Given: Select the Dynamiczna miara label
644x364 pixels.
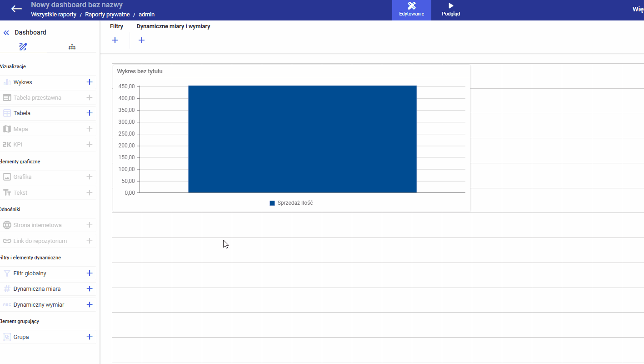Looking at the screenshot, I should coord(37,289).
